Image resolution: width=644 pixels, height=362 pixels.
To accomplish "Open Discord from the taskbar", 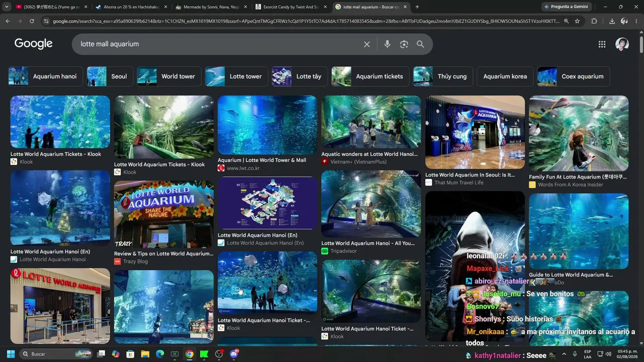I will pyautogui.click(x=234, y=354).
